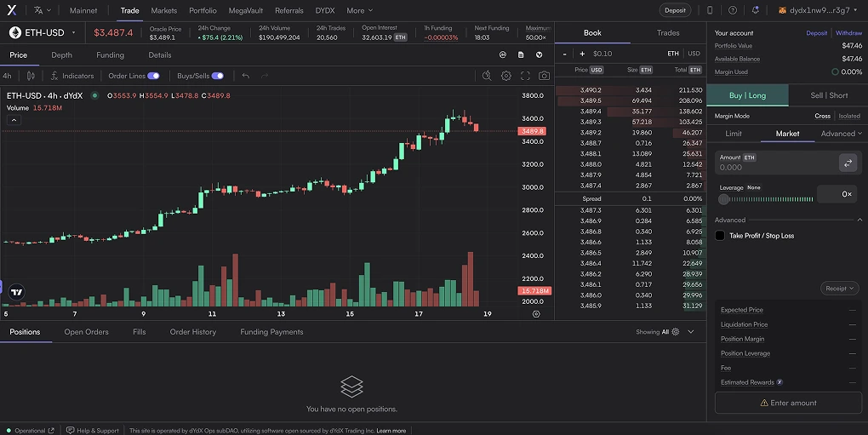
Task: Expand the More navigation menu
Action: pyautogui.click(x=359, y=10)
